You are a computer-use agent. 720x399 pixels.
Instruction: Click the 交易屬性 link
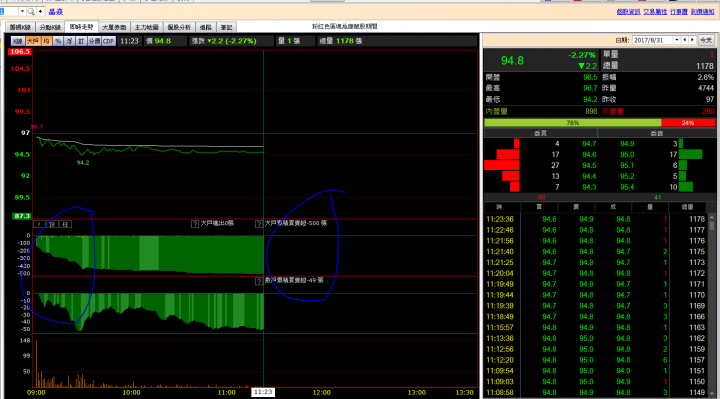[x=655, y=12]
